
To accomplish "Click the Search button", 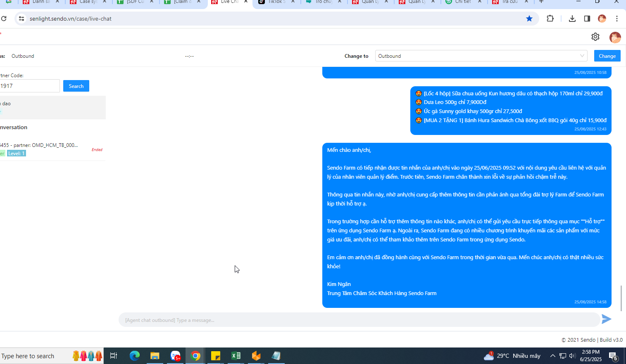I will click(76, 86).
